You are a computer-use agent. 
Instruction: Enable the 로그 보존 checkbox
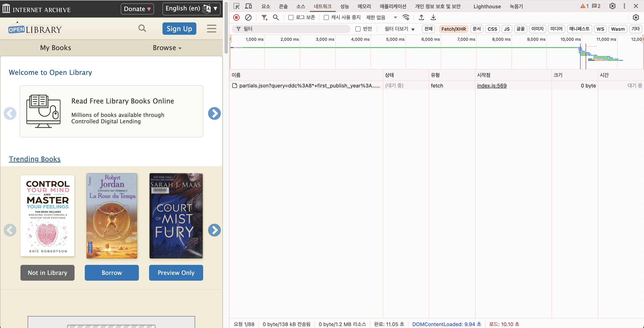(291, 17)
